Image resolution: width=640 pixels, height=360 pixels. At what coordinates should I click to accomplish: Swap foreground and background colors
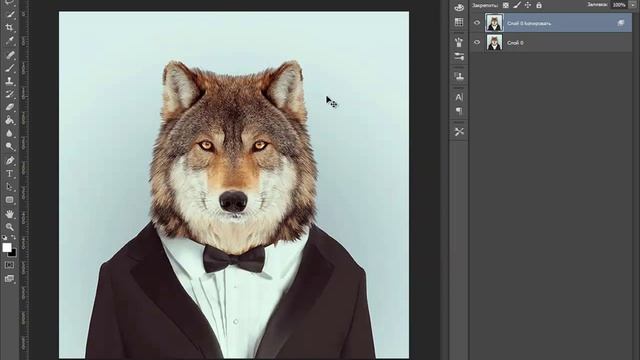pyautogui.click(x=13, y=237)
